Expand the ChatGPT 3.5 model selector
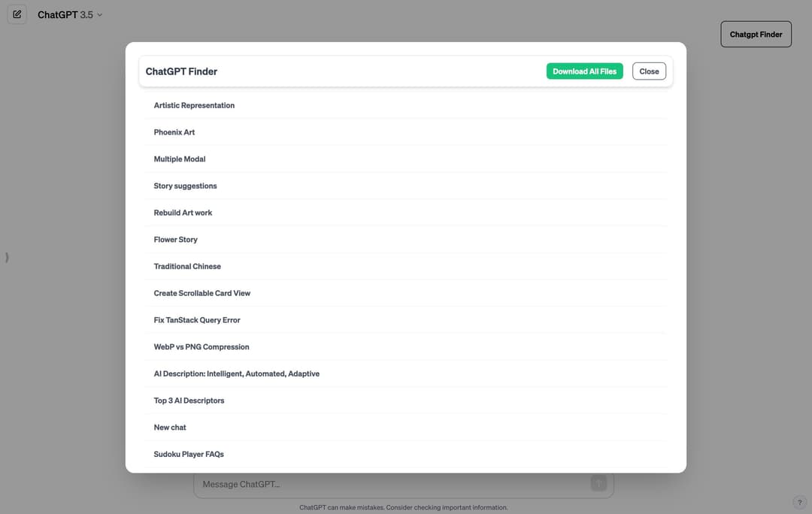 (x=69, y=14)
